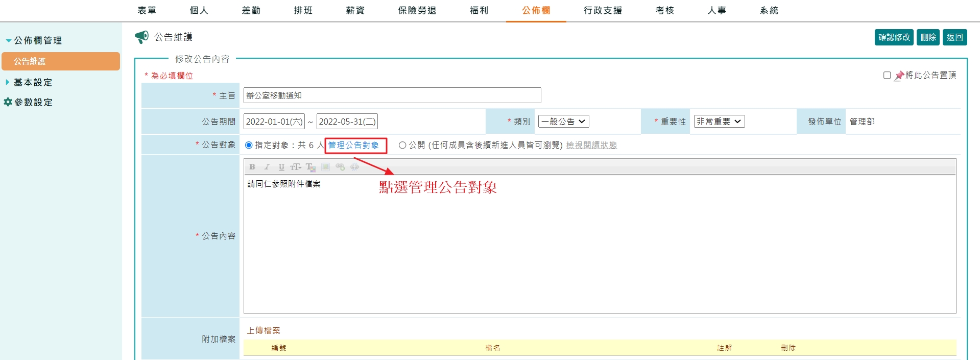
Task: Open the 排班 top menu
Action: [303, 10]
